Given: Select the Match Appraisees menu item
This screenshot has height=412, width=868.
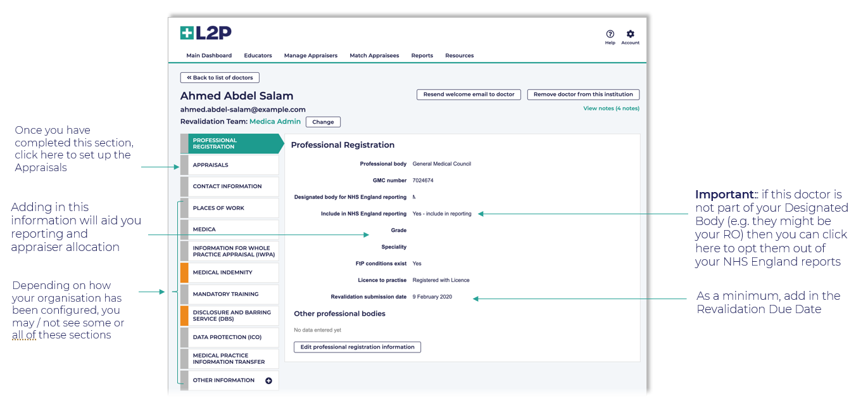Looking at the screenshot, I should click(x=374, y=56).
